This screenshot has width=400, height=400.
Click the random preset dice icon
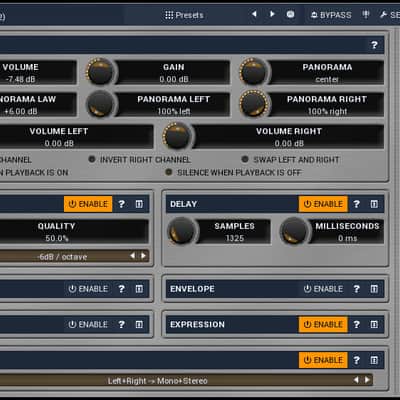point(291,14)
